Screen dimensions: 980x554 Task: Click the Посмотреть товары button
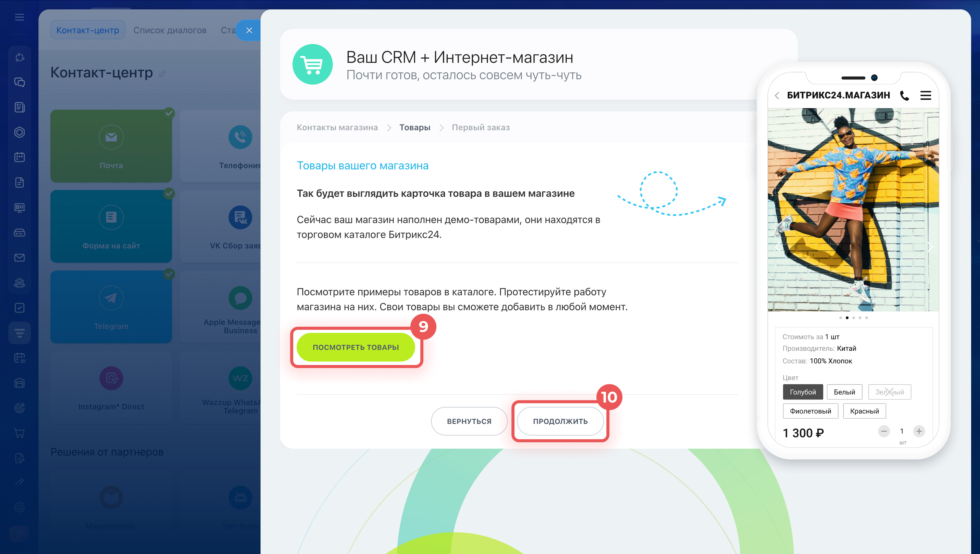pyautogui.click(x=356, y=347)
